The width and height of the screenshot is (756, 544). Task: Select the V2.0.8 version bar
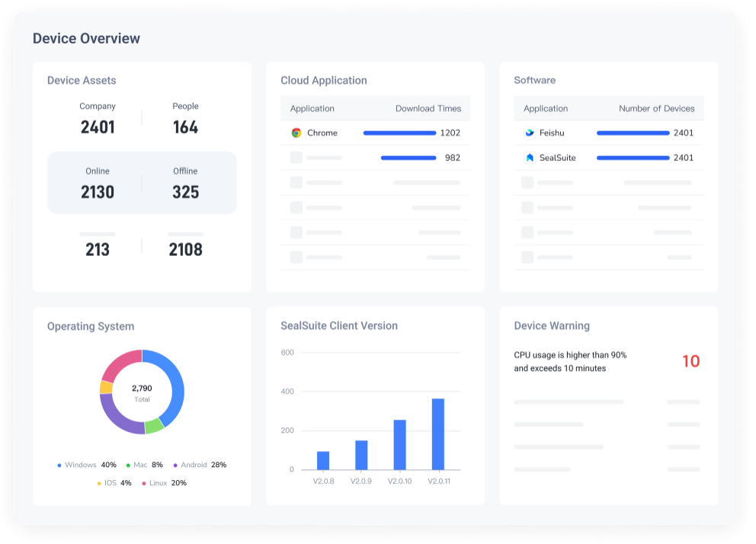(323, 461)
